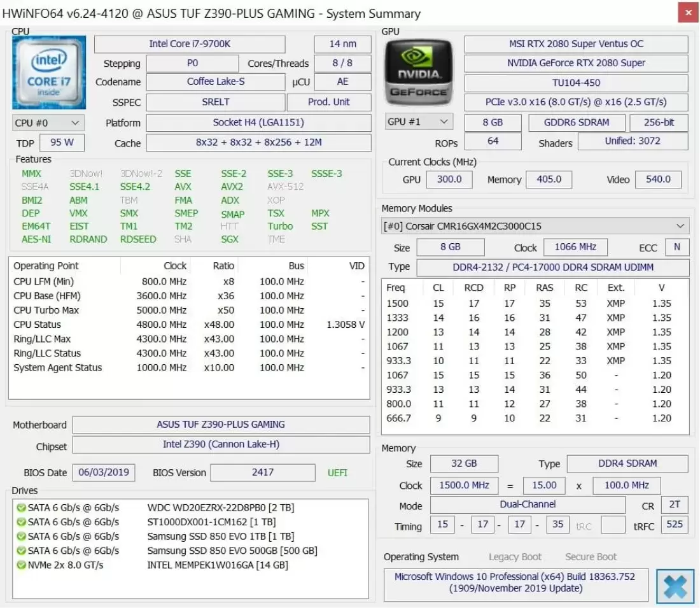Expand the Corsair memory module dropdown

(535, 226)
